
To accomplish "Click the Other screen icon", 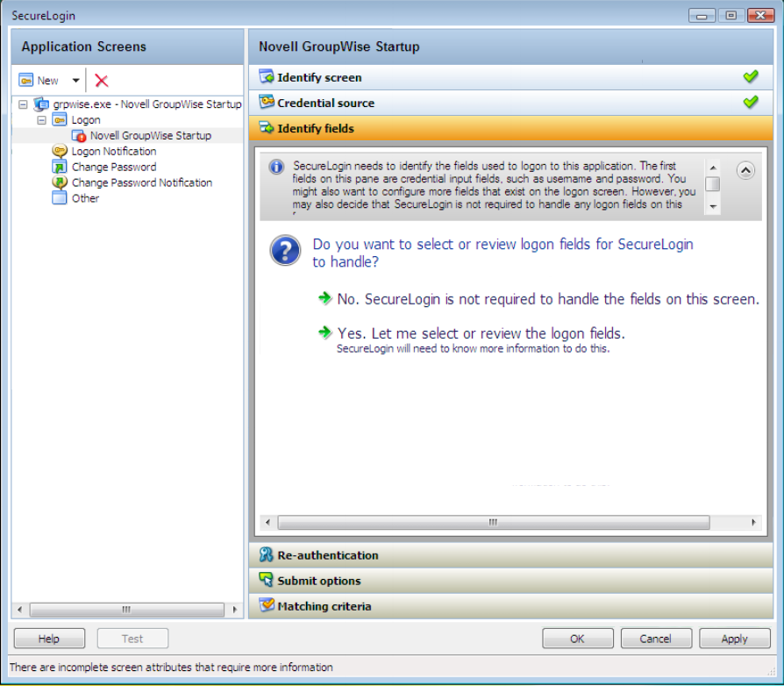I will point(60,198).
